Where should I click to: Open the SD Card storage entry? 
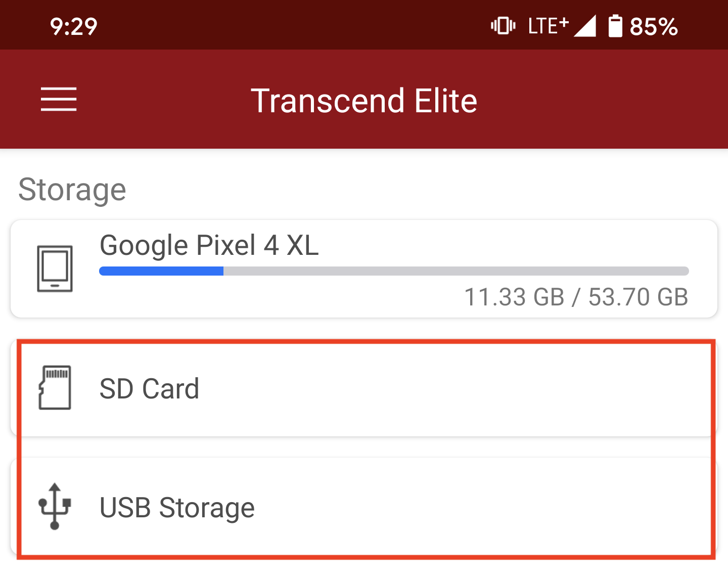[x=364, y=388]
